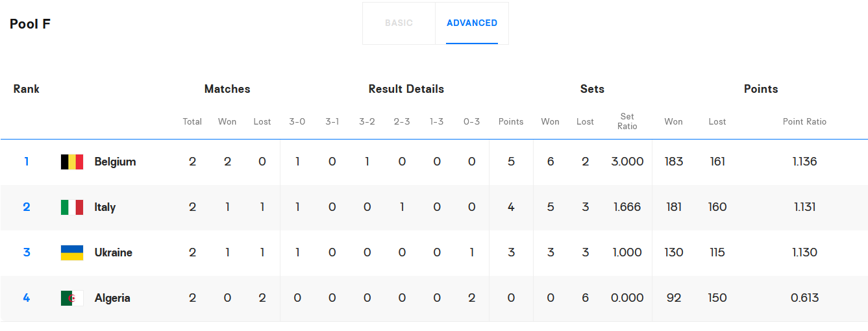Viewport: 868px width, 331px height.
Task: Click the Belgium flag icon
Action: (72, 162)
